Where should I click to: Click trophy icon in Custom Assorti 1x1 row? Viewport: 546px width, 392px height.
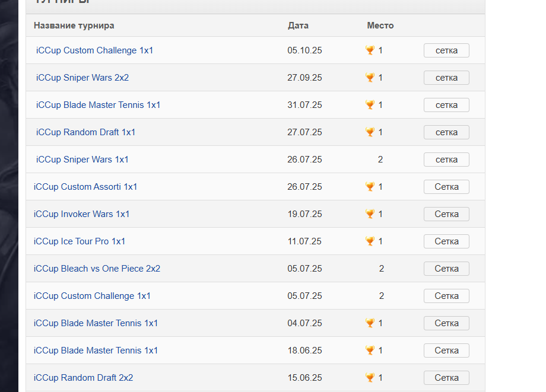pyautogui.click(x=370, y=186)
